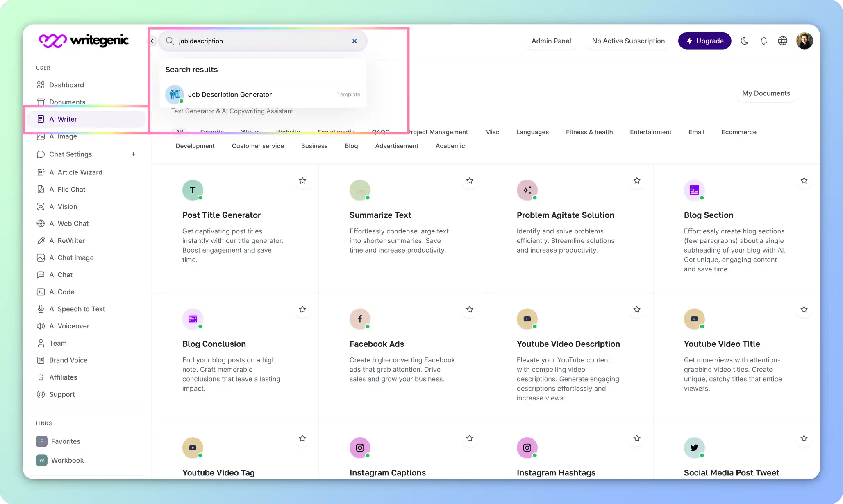Open the Admin Panel
Screen dimensions: 843x504
point(551,41)
